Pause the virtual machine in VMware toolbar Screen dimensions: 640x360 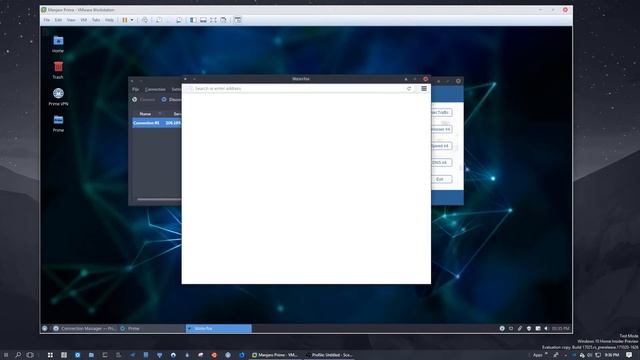125,20
